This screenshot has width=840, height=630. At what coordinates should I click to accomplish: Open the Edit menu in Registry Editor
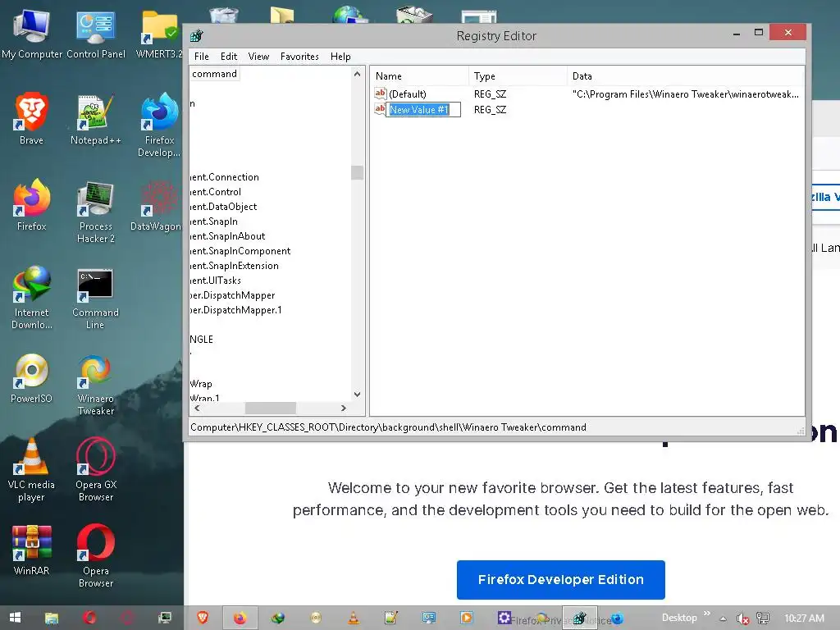coord(229,57)
